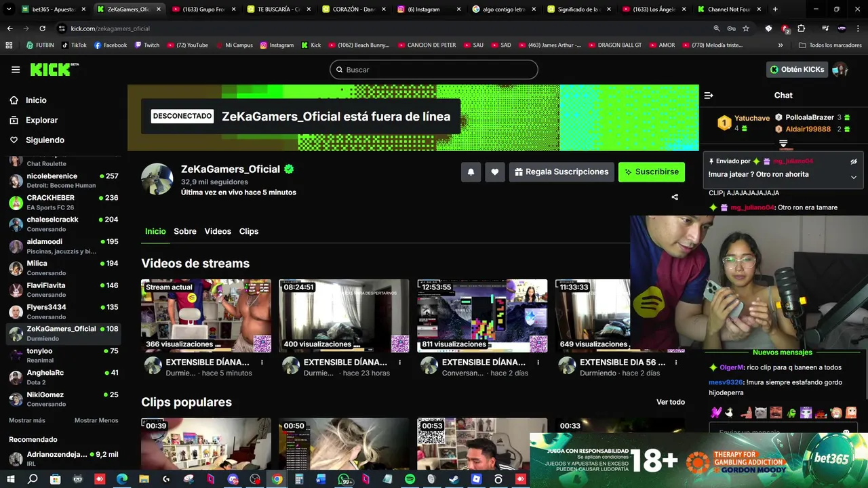Screen dimensions: 868x488
Task: Open the Stream actual video thumbnail
Action: coord(206,316)
